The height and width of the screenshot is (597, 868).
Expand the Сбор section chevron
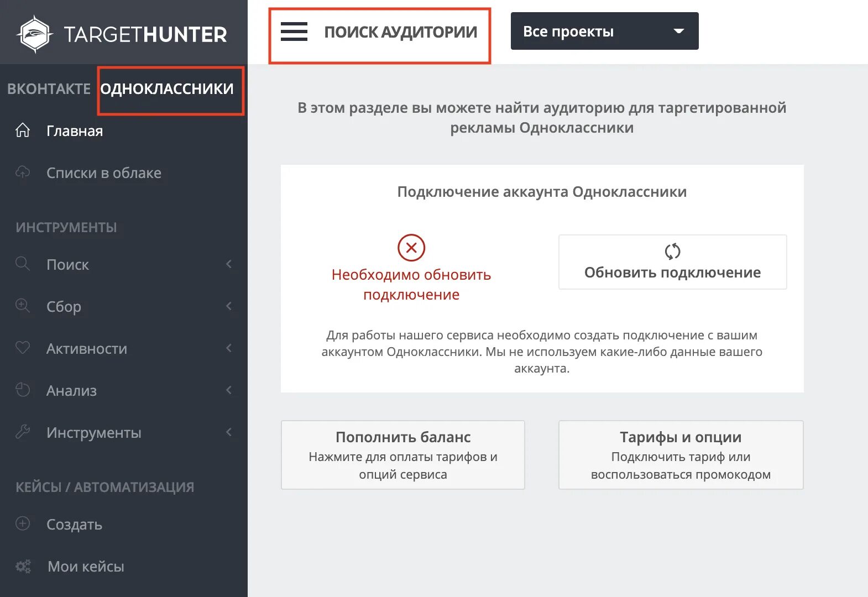click(229, 306)
